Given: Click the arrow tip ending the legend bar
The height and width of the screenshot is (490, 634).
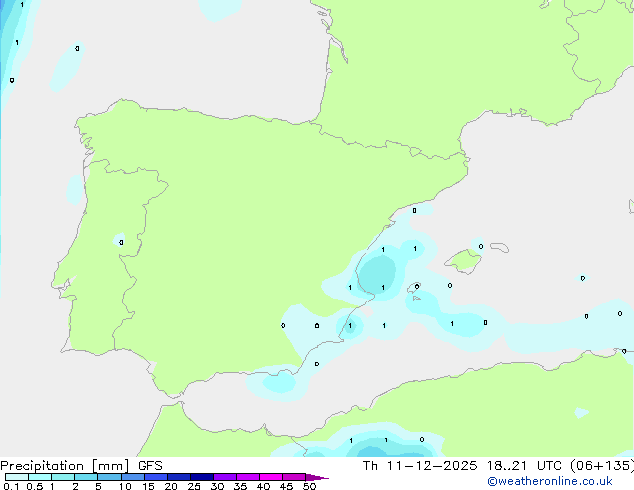Looking at the screenshot, I should [x=324, y=478].
